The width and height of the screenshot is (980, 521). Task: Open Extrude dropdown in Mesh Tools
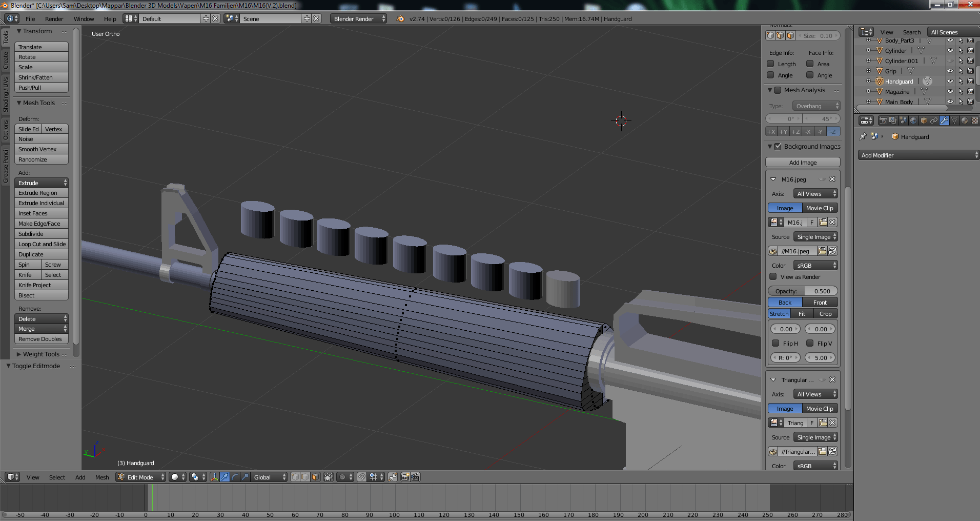tap(42, 183)
